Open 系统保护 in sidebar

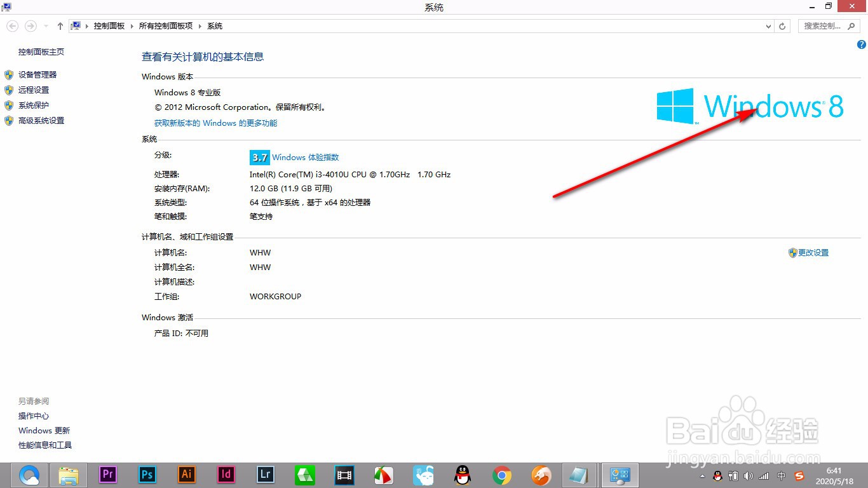pos(34,105)
